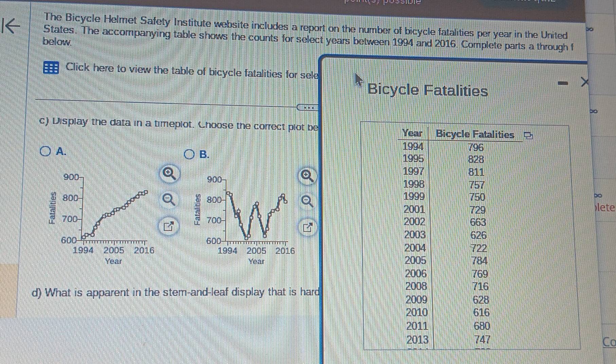Select the 2002 year cell

coord(415,222)
